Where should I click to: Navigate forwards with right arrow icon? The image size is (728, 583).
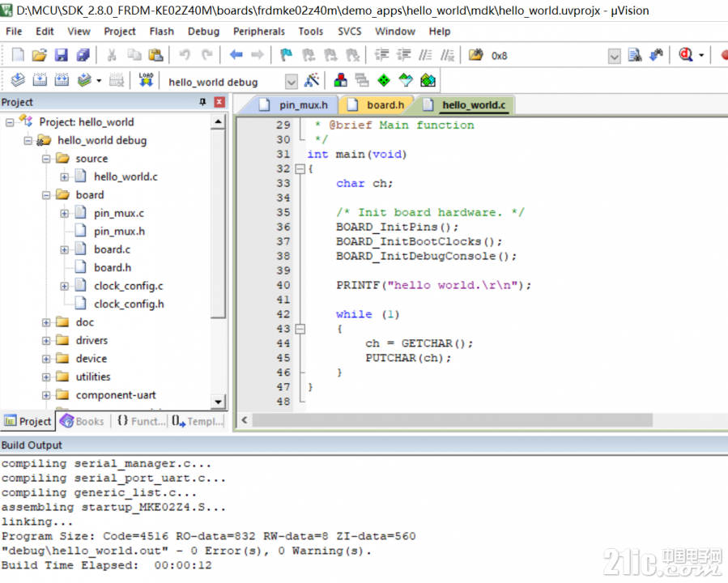258,55
